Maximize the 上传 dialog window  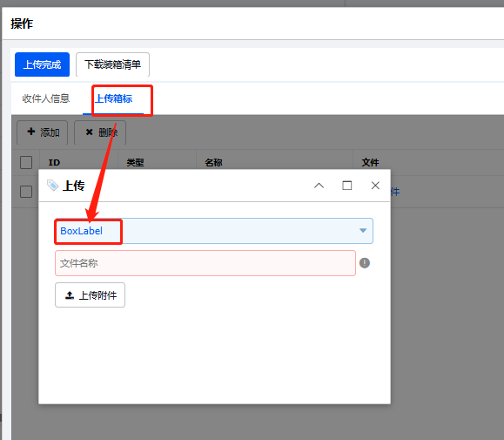click(x=346, y=186)
